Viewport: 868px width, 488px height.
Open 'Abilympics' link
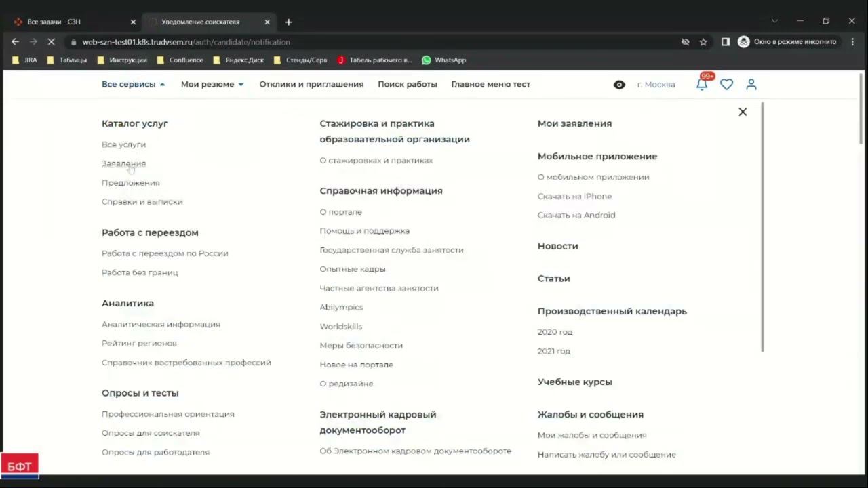(342, 307)
